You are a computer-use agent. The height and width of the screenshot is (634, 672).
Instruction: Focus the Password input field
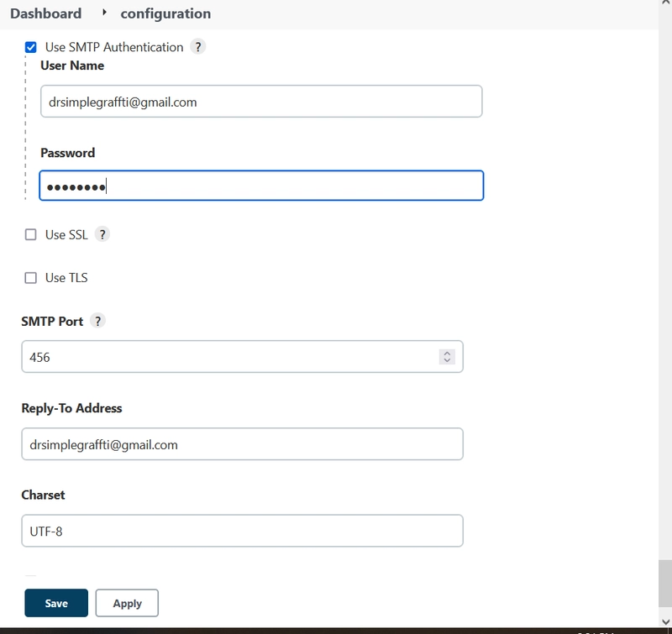pos(261,186)
